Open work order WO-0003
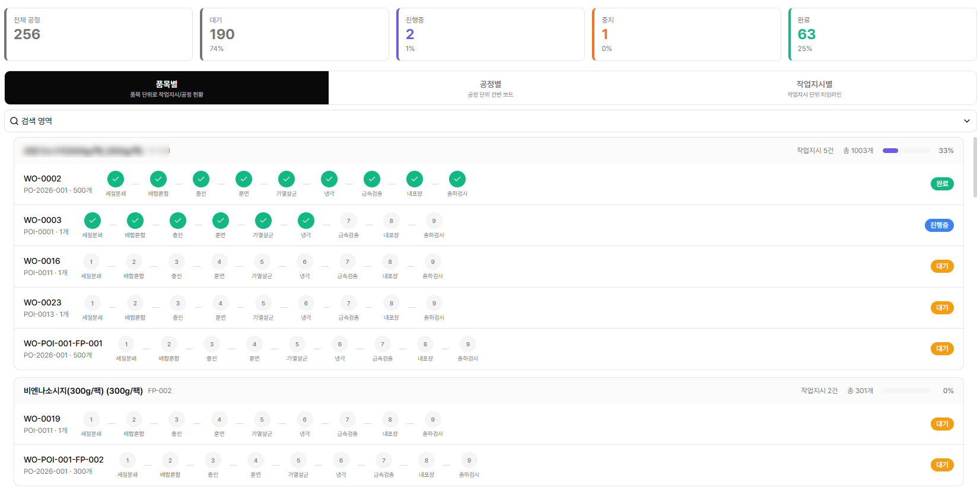Viewport: 980px width, 491px height. coord(42,220)
